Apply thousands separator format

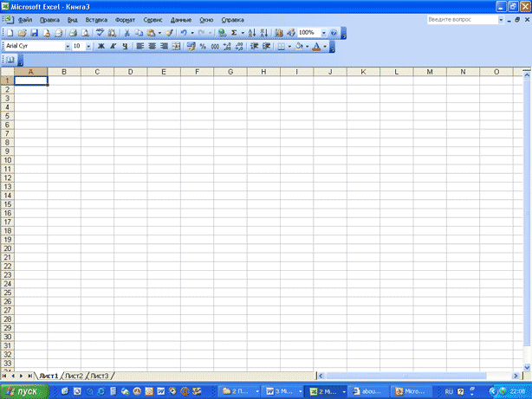click(215, 46)
